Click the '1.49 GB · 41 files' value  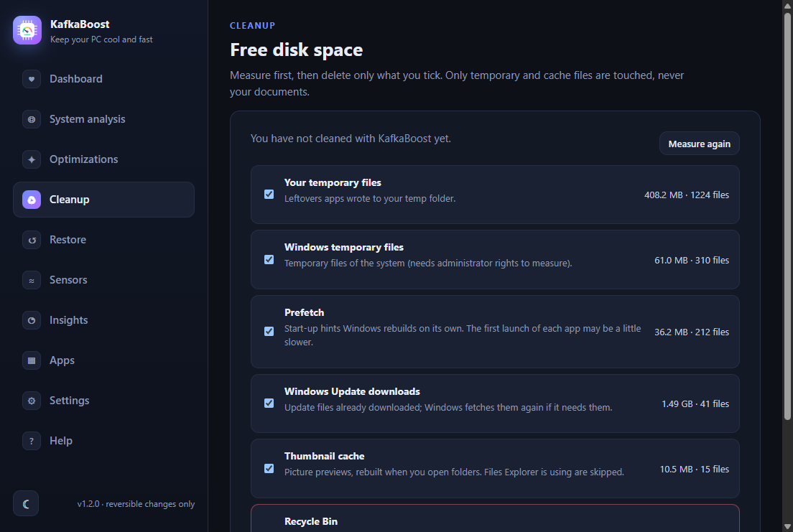[x=695, y=403]
